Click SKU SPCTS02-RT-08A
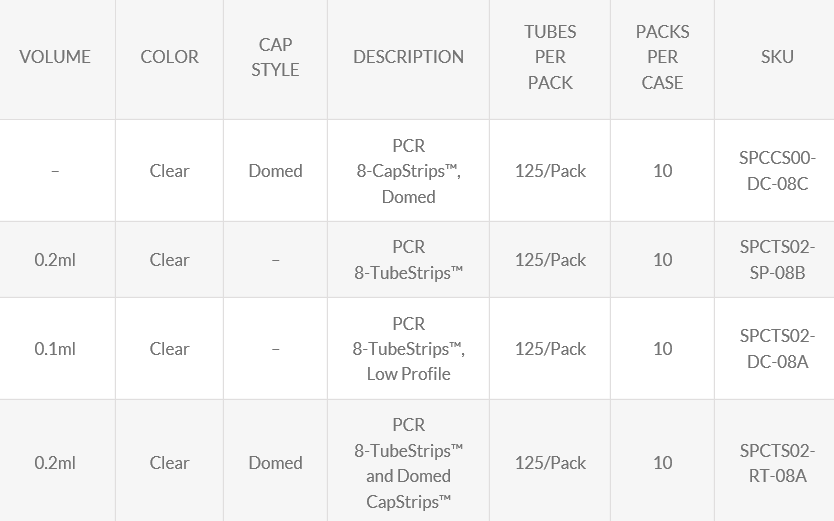 777,463
